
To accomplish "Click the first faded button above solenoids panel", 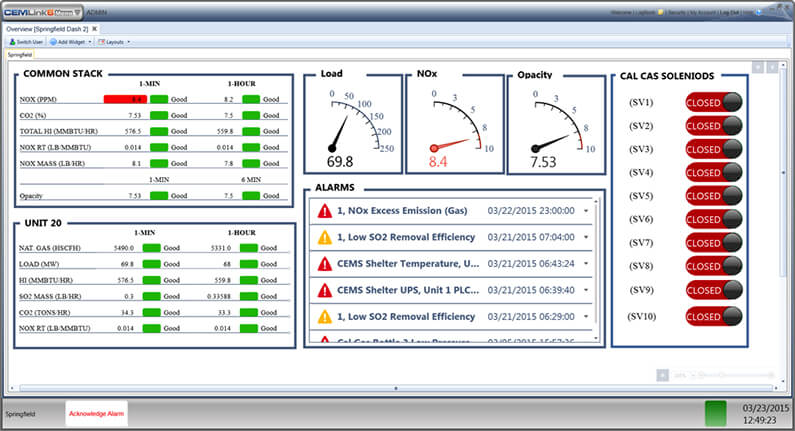I will coord(758,67).
